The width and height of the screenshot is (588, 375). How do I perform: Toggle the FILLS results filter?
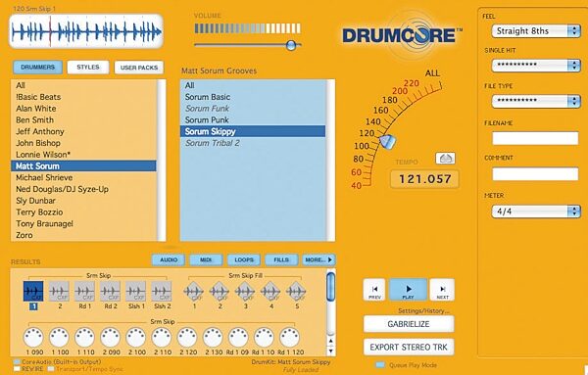[281, 259]
